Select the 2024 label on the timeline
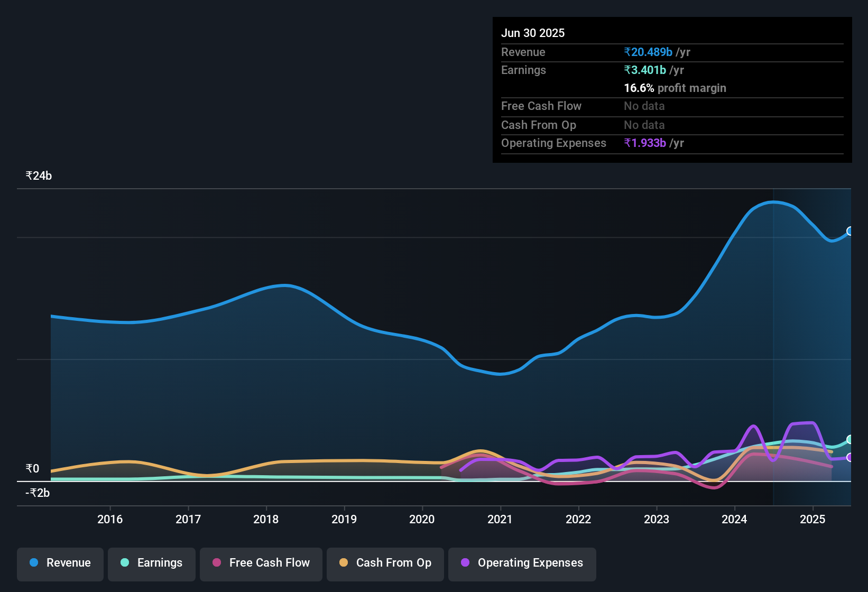 coord(734,519)
